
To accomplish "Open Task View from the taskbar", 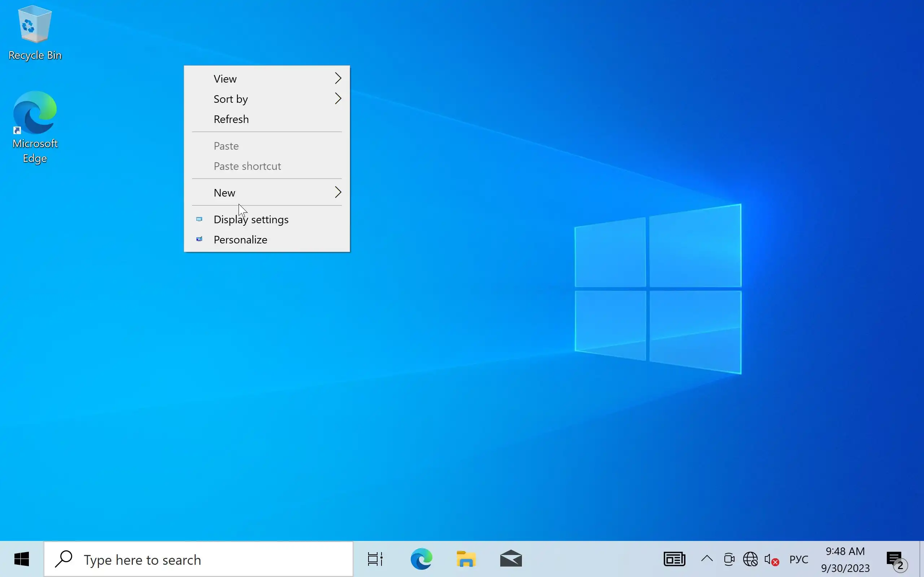I will [375, 559].
